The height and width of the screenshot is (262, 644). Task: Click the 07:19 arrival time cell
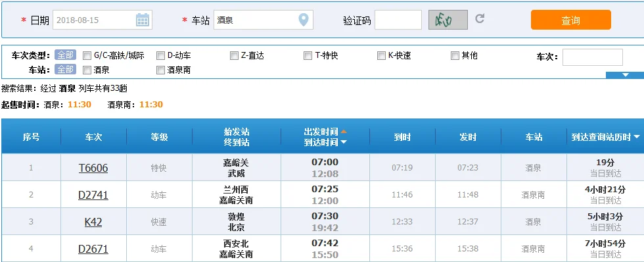point(402,168)
